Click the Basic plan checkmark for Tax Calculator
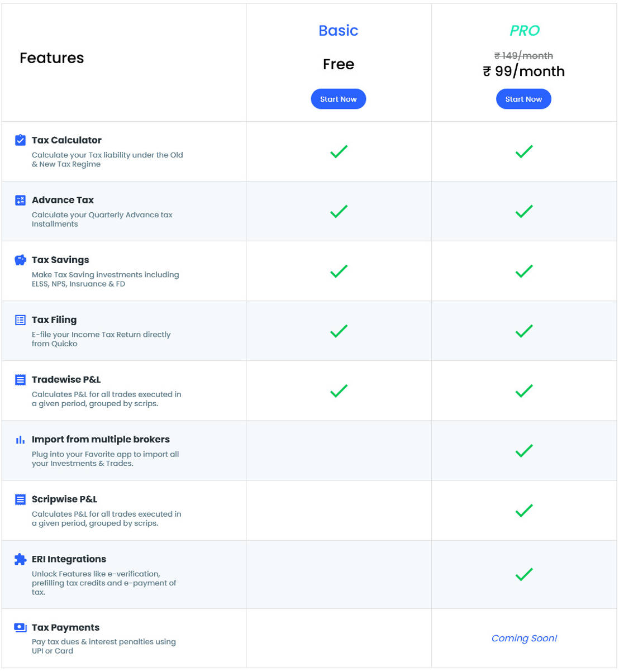 coord(338,151)
